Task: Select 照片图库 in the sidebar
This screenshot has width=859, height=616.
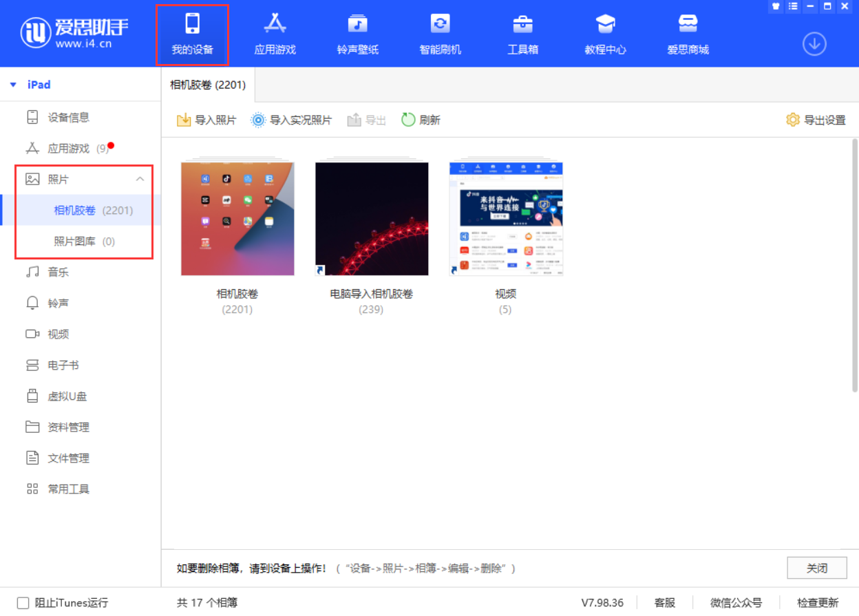Action: pyautogui.click(x=83, y=242)
